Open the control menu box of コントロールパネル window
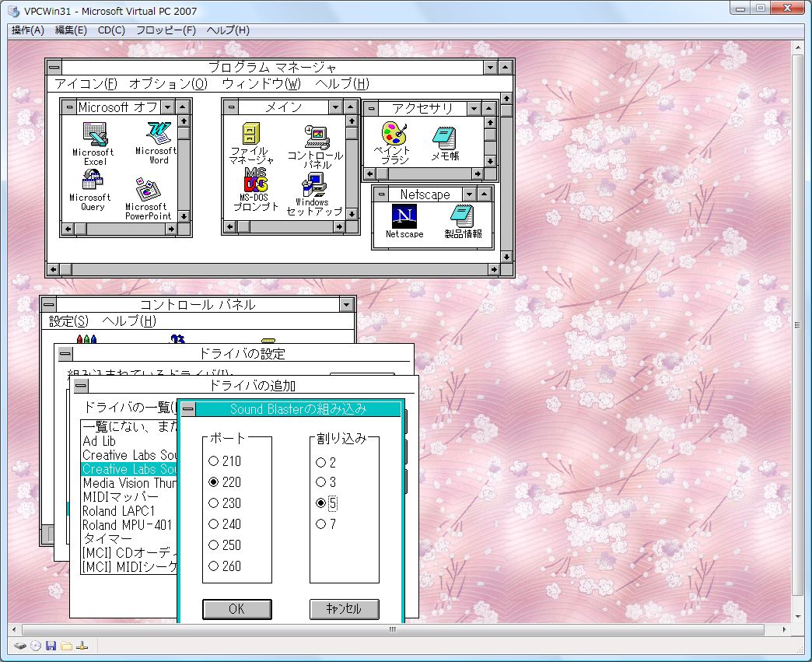Screen dimensions: 812x662 49,305
